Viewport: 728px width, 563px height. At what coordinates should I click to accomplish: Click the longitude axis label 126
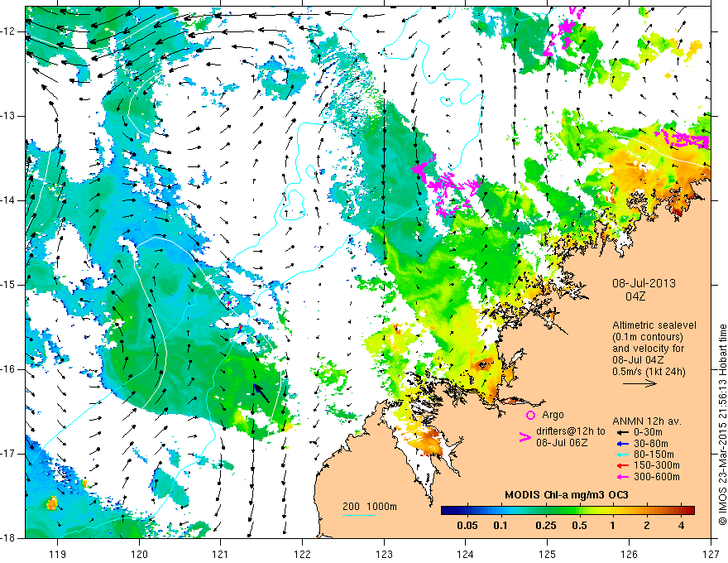click(x=629, y=555)
